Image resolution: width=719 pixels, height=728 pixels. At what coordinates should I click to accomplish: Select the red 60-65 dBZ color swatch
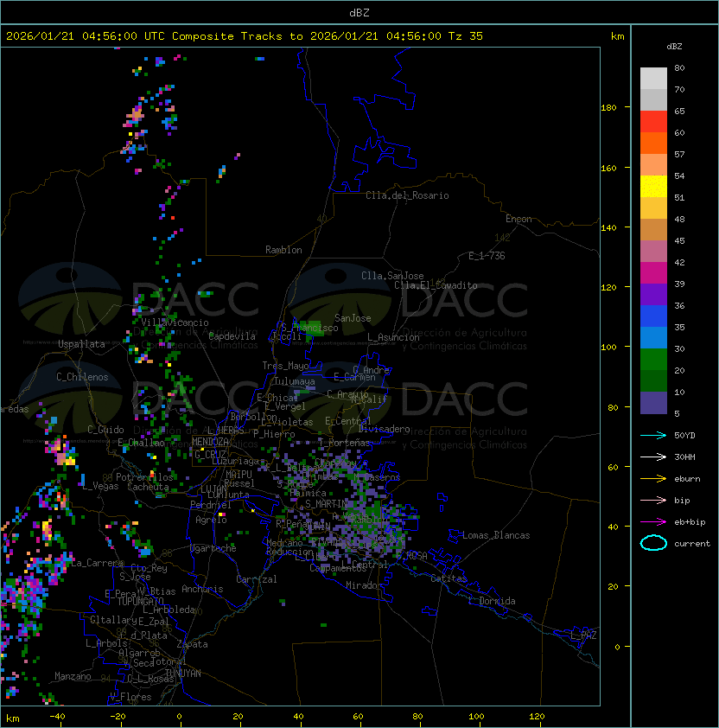pyautogui.click(x=653, y=122)
